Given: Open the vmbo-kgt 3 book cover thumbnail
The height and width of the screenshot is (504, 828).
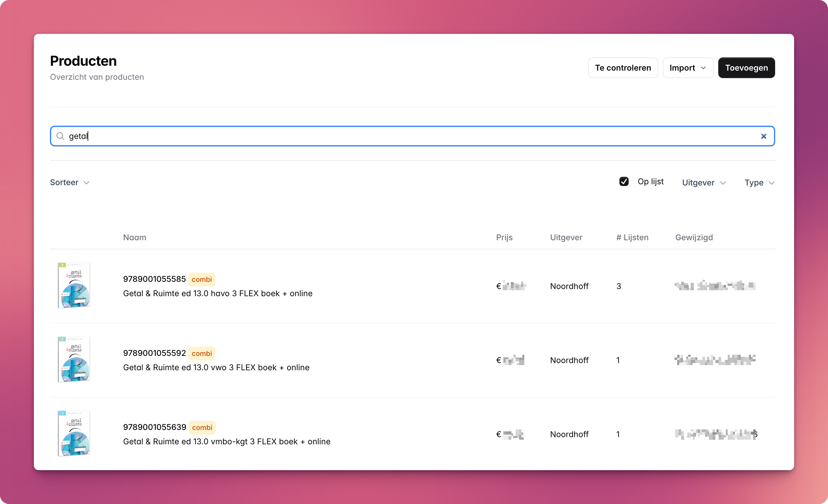Looking at the screenshot, I should point(74,433).
